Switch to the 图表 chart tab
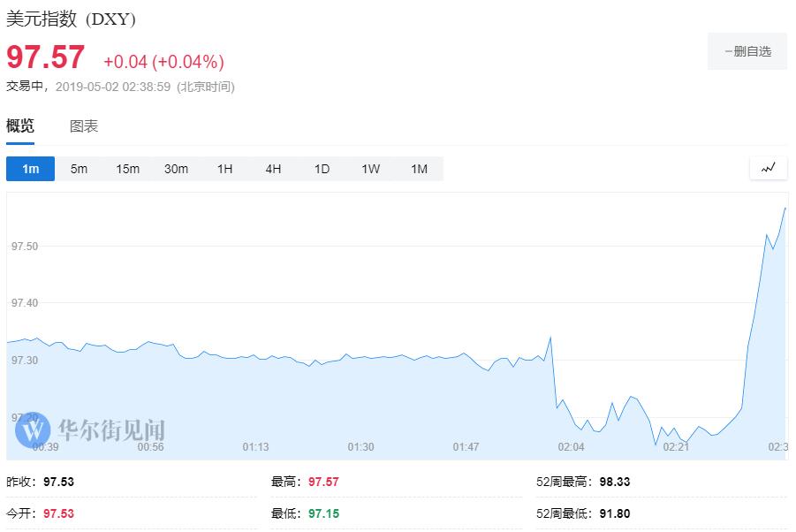796x532 pixels. click(x=84, y=126)
